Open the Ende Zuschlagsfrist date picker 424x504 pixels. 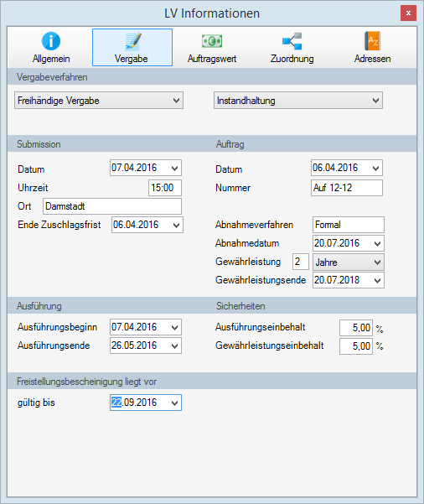click(176, 225)
